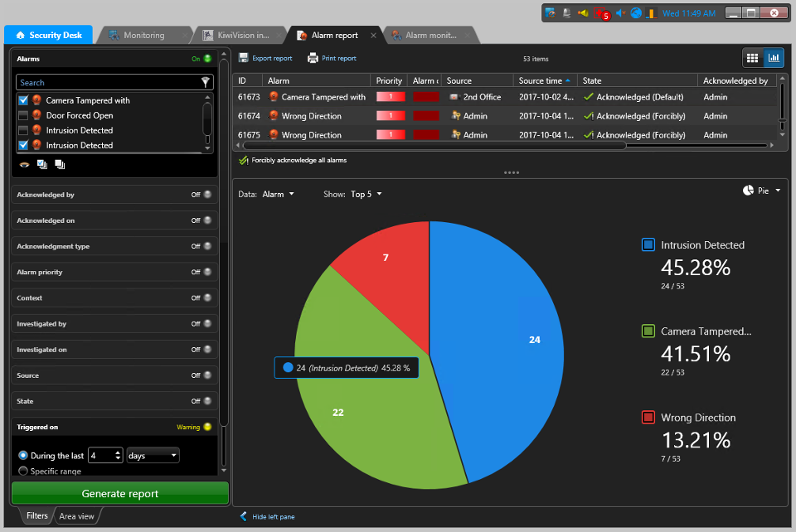Switch to chart view using bar-chart icon
The image size is (796, 532).
coord(773,58)
